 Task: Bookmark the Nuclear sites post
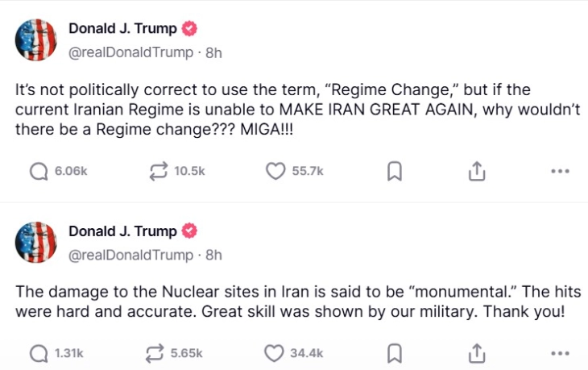tap(395, 353)
